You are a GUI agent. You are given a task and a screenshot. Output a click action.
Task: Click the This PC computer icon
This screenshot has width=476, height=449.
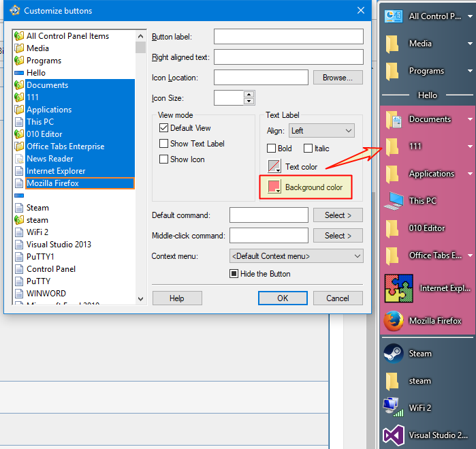click(393, 201)
